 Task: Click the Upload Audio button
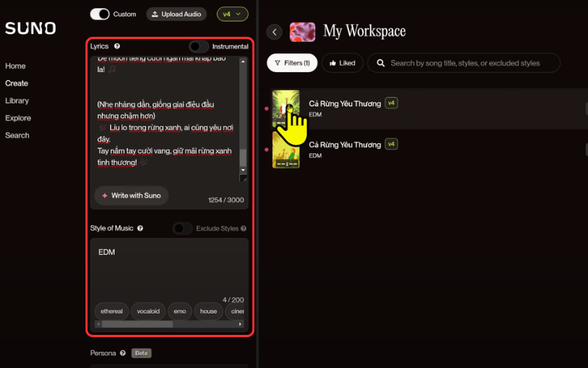pyautogui.click(x=176, y=14)
